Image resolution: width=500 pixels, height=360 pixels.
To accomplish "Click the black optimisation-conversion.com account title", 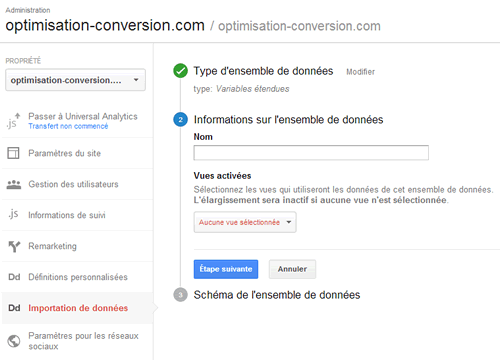I will click(x=105, y=26).
